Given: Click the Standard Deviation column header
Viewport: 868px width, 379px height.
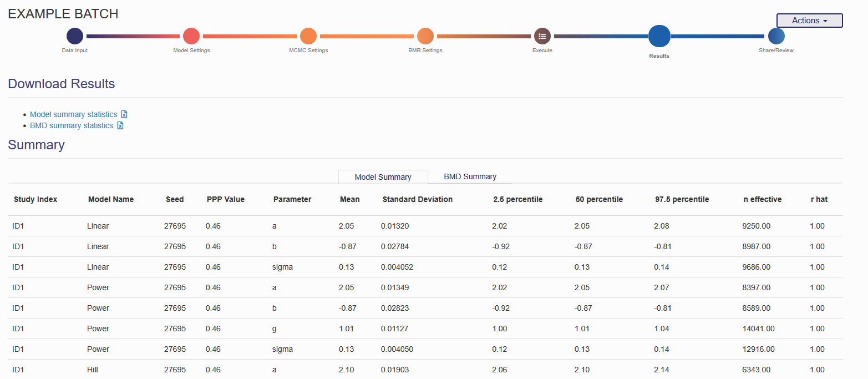Looking at the screenshot, I should 417,199.
